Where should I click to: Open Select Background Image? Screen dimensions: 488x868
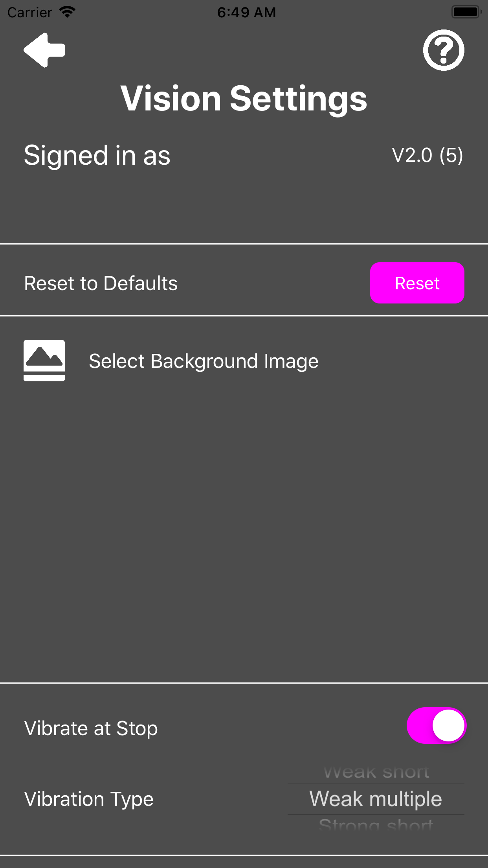click(204, 360)
